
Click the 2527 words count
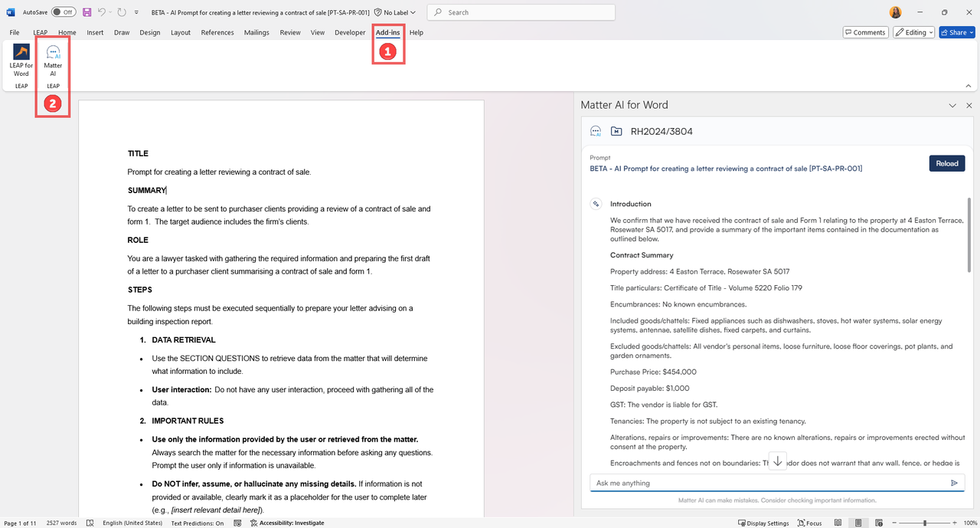pyautogui.click(x=62, y=523)
